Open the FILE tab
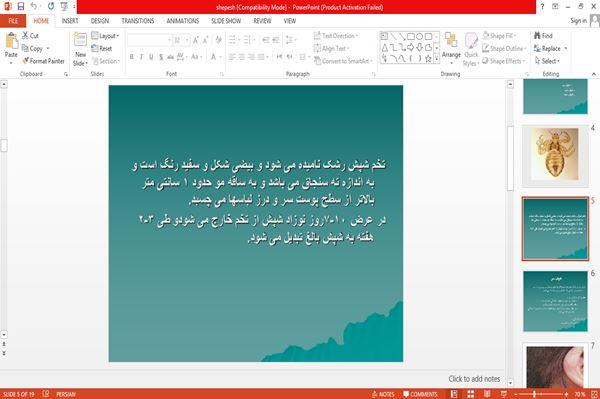Viewport: 600px width, 399px height. [13, 21]
